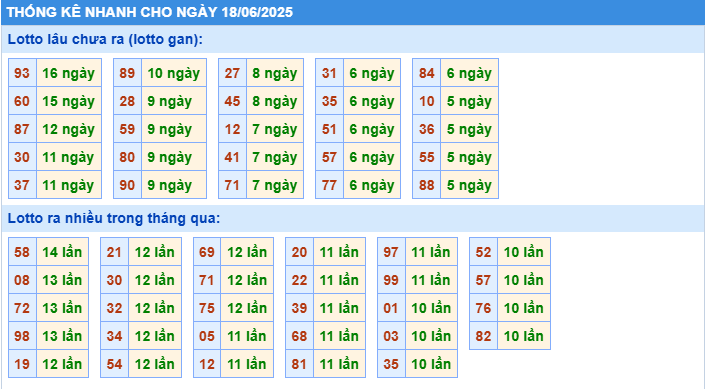
Task: Select number 71 in the '7 ngày' row
Action: coord(232,184)
